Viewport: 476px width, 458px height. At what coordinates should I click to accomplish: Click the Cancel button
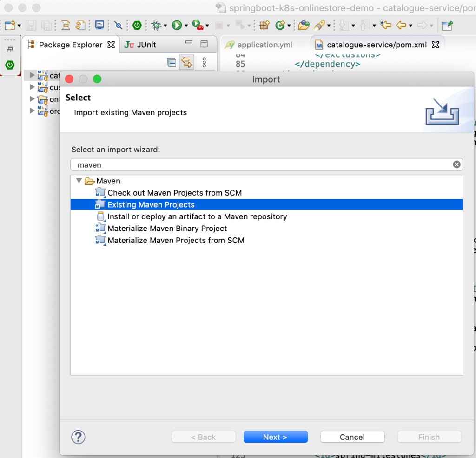pos(352,437)
